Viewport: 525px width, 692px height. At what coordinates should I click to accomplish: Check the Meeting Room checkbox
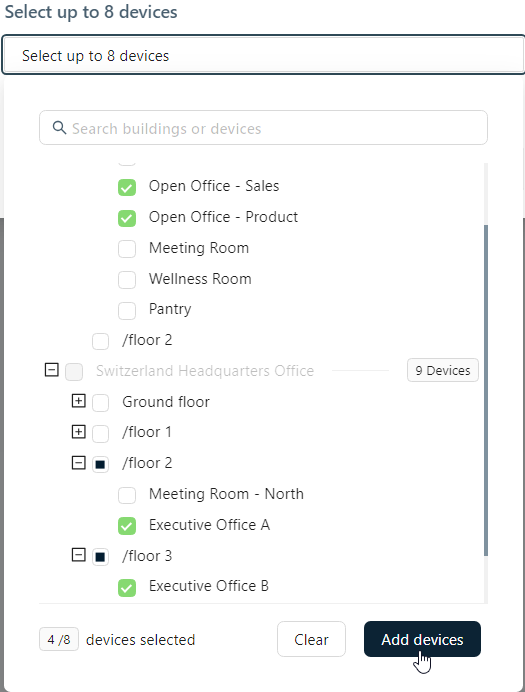point(127,249)
